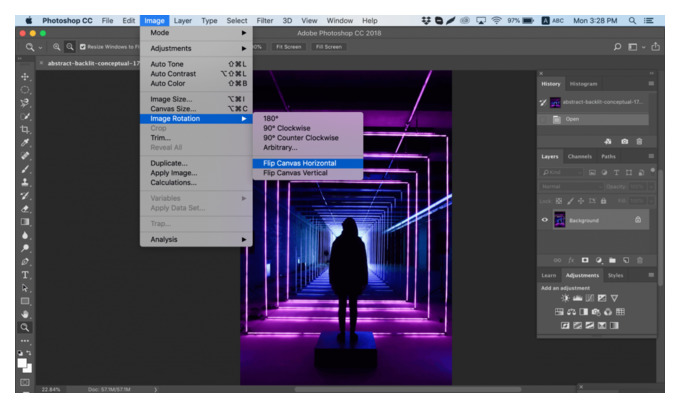Add Color Balance adjustment scales icon
Viewport: 680px width, 408px height.
pyautogui.click(x=572, y=312)
